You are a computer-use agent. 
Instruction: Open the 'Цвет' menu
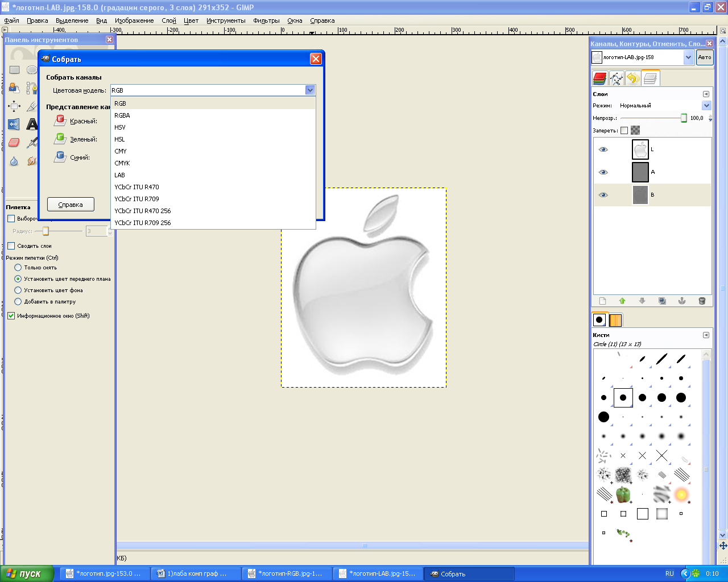(191, 20)
